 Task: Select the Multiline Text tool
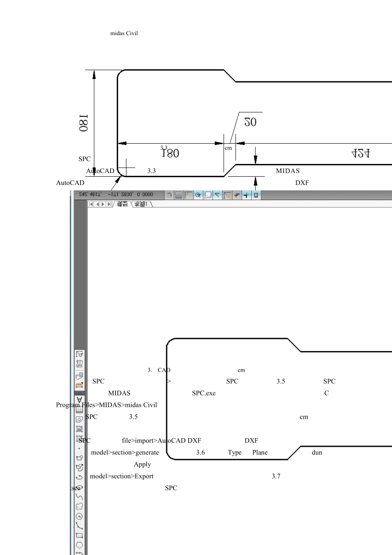pos(79,400)
